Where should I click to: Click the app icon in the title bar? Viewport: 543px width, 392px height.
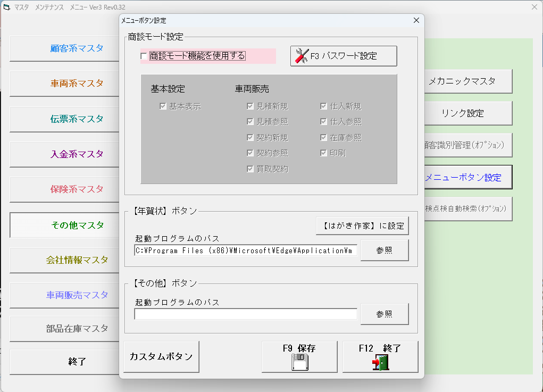tap(6, 7)
